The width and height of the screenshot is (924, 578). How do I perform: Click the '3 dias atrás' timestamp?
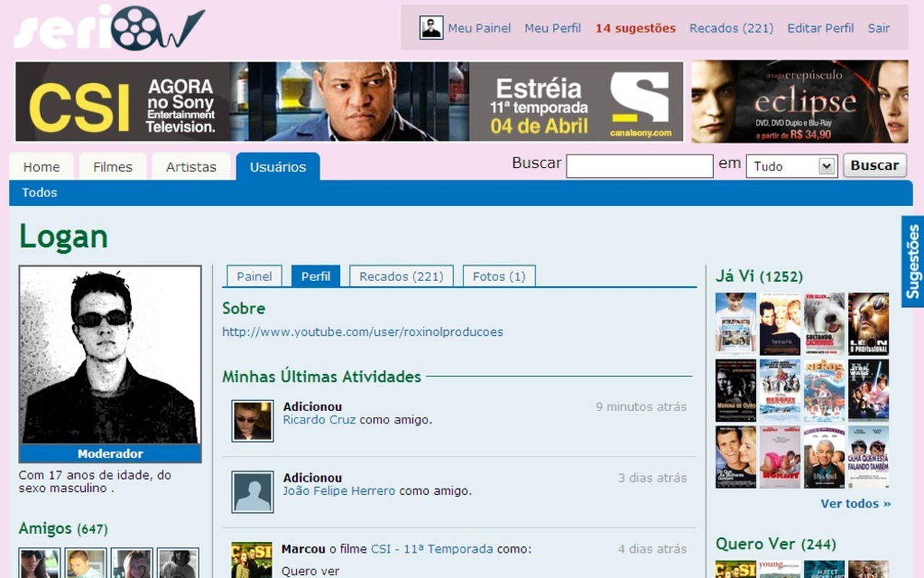point(653,478)
